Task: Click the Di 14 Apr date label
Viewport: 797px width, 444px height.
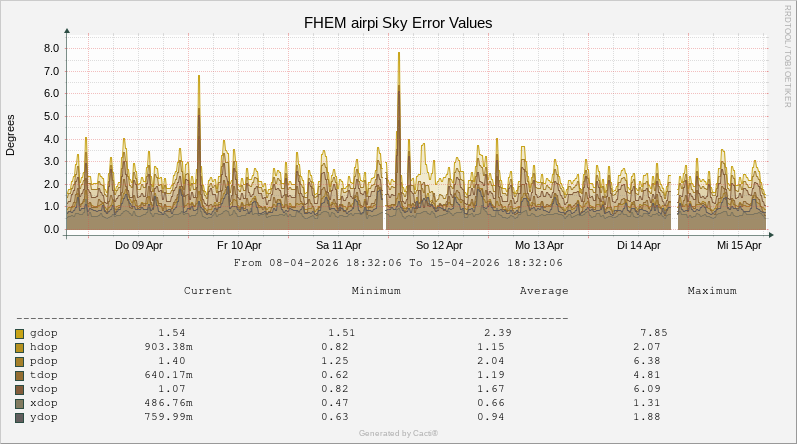Action: pyautogui.click(x=639, y=245)
